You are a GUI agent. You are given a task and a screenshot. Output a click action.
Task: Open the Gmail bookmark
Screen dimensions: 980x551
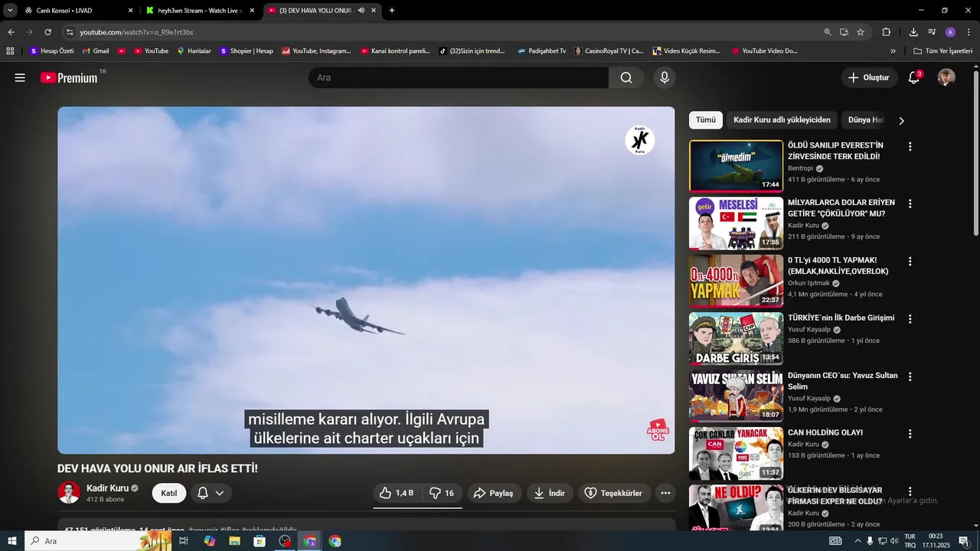pyautogui.click(x=96, y=51)
